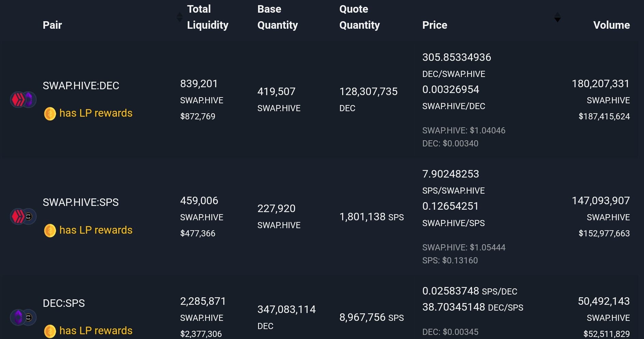Click LP rewards coin icon for DEC:SPS
This screenshot has height=339, width=644.
coord(50,331)
